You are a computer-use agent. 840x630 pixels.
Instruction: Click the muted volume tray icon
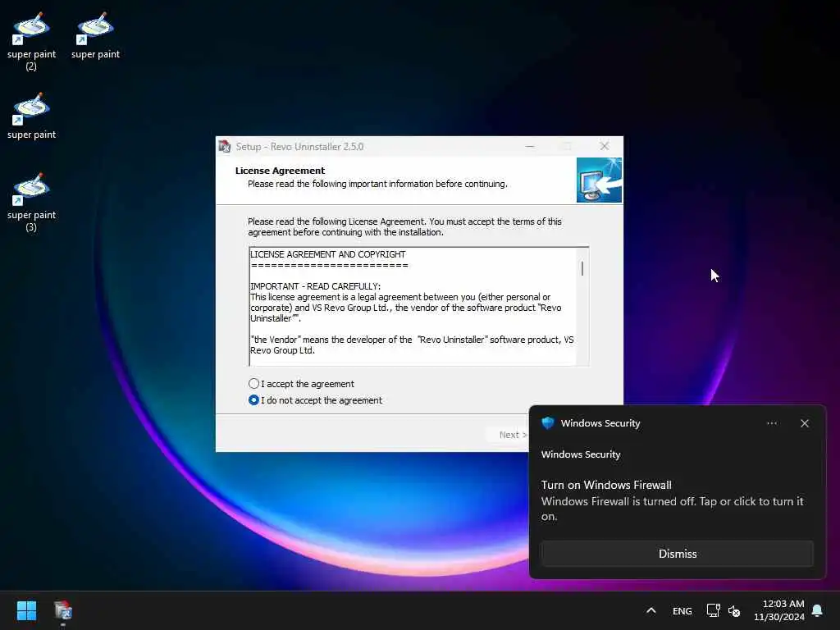[734, 610]
